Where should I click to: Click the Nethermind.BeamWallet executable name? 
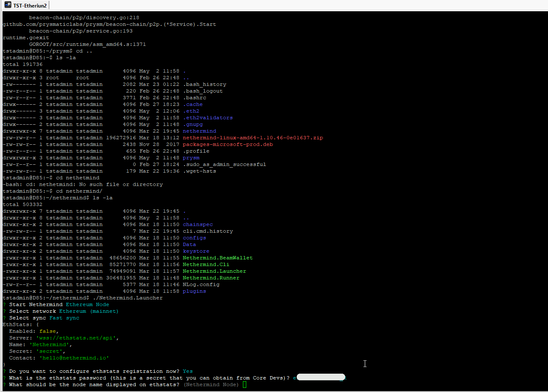[x=218, y=258]
